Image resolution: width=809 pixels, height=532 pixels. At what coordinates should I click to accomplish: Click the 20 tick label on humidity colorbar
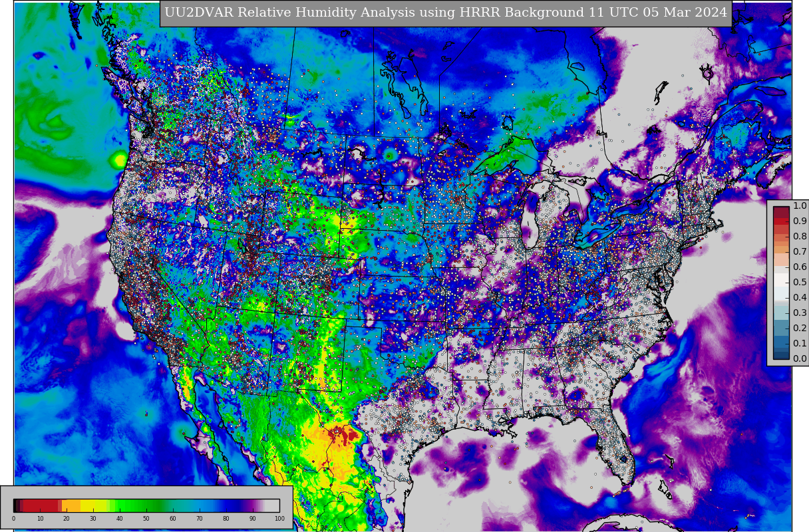click(x=67, y=519)
